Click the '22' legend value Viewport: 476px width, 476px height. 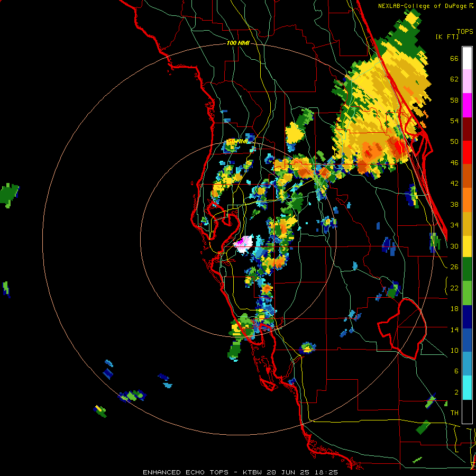pyautogui.click(x=454, y=288)
